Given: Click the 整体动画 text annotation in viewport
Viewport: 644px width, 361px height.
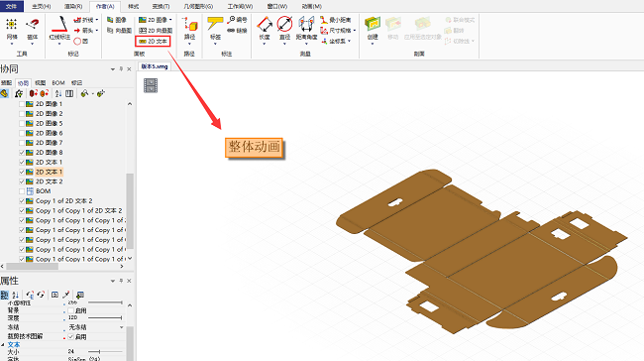Looking at the screenshot, I should coord(255,148).
